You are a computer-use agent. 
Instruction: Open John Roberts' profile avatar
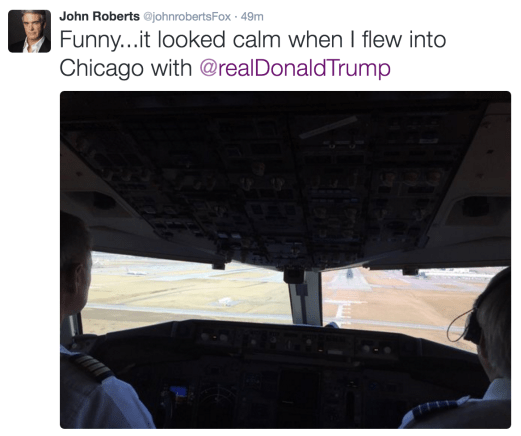[x=29, y=31]
